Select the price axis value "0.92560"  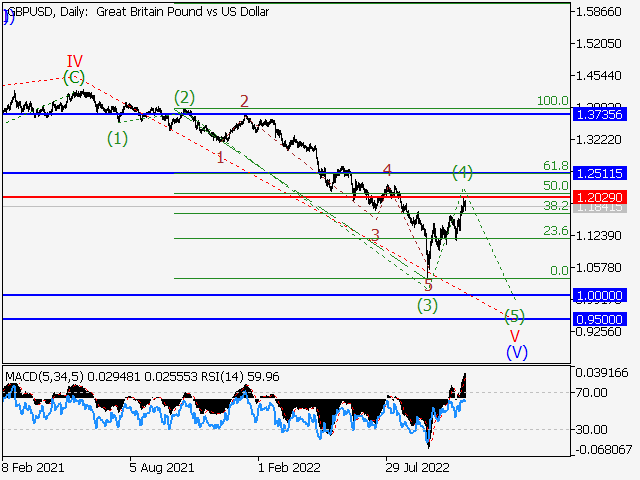pos(598,331)
